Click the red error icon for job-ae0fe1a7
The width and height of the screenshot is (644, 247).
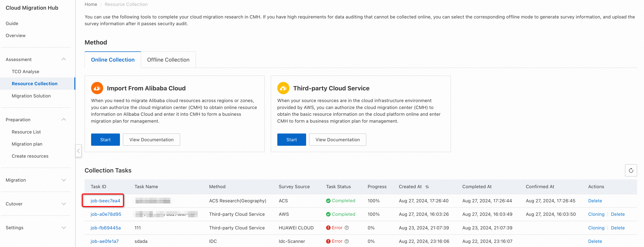[328, 241]
